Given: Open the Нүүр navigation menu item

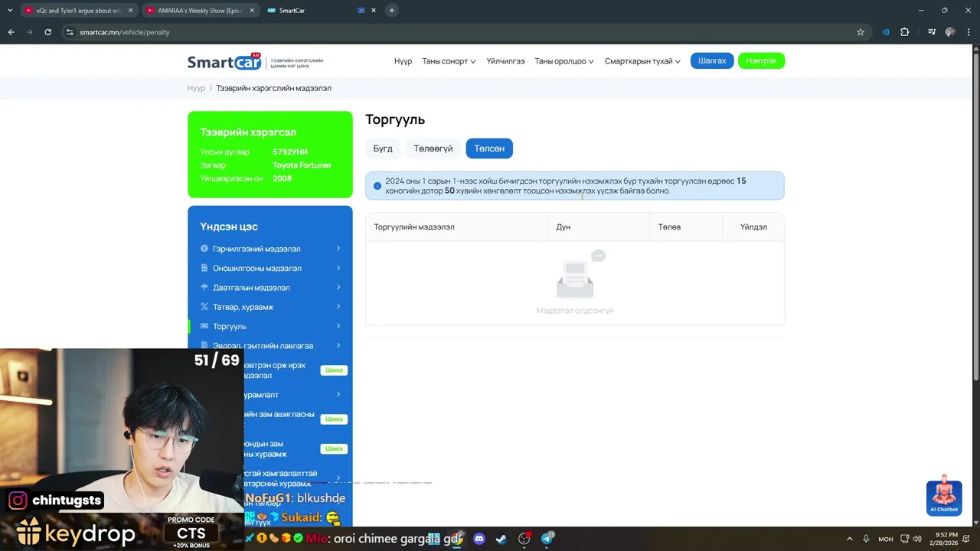Looking at the screenshot, I should click(x=403, y=61).
